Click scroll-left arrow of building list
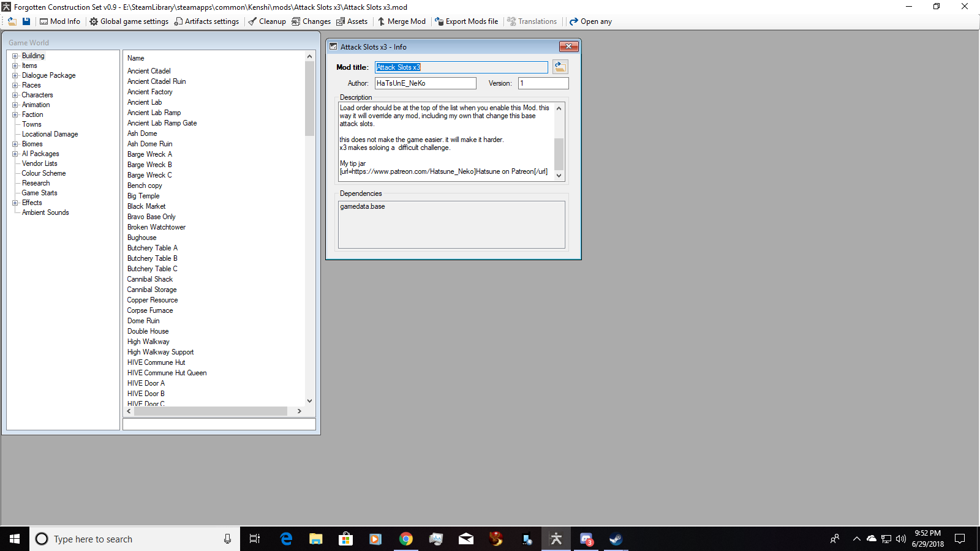This screenshot has width=980, height=551. click(x=129, y=411)
